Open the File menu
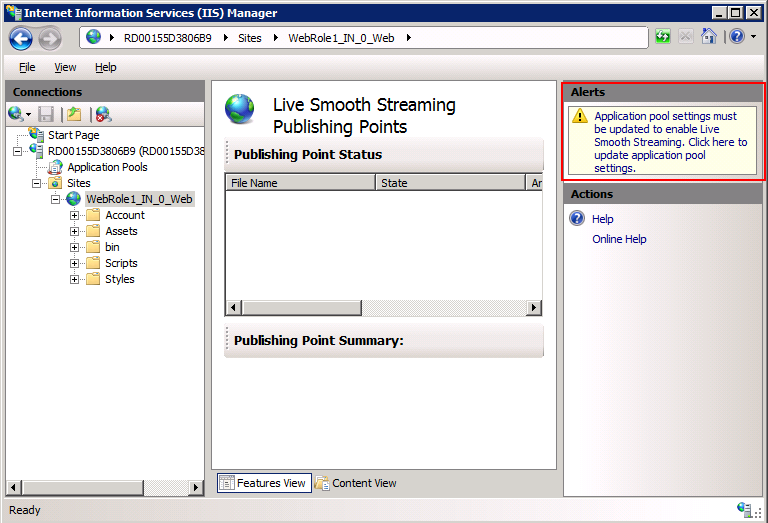The height and width of the screenshot is (523, 768). point(27,67)
